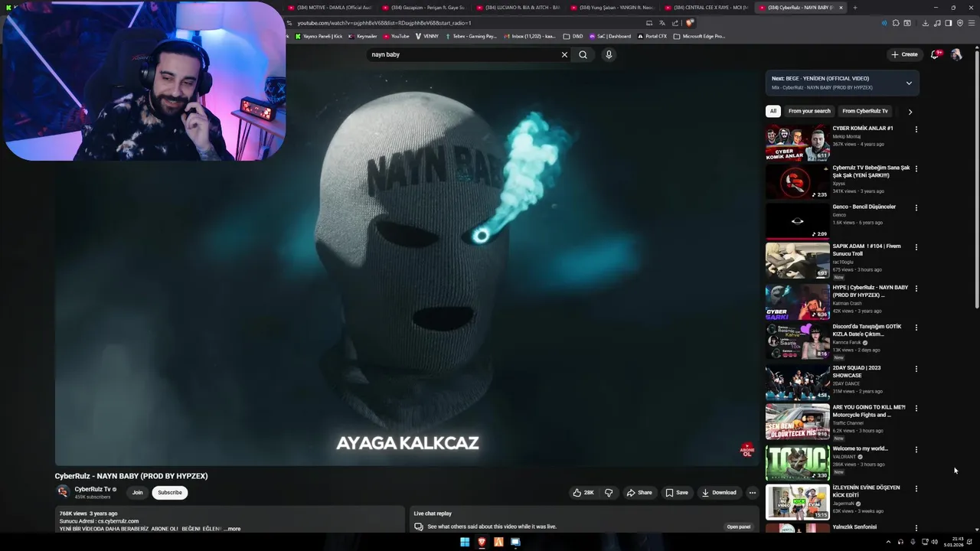Play the CYBER KOMİK ANLAR #1 thumbnail
The height and width of the screenshot is (551, 980).
coord(797,142)
